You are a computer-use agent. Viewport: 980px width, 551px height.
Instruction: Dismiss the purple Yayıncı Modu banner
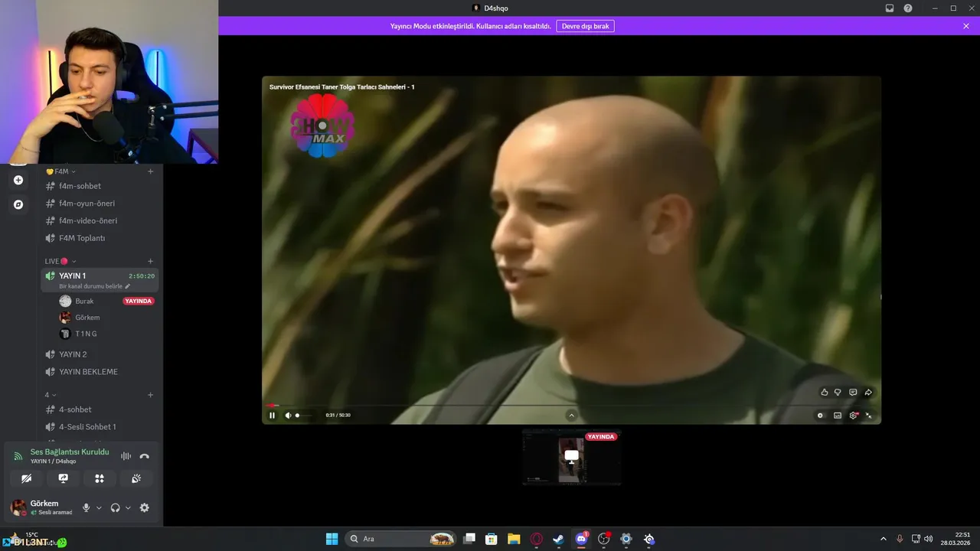(x=966, y=26)
